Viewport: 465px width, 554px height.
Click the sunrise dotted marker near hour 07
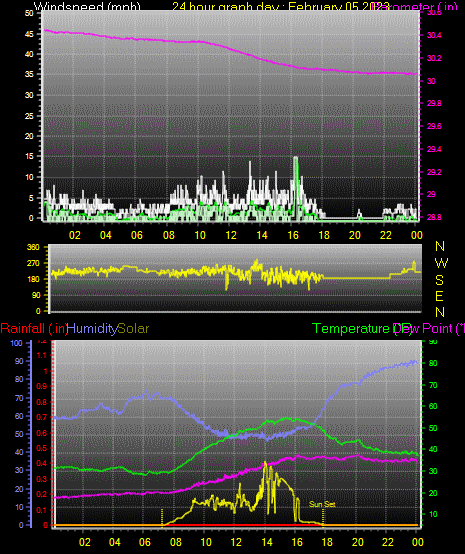click(x=162, y=518)
